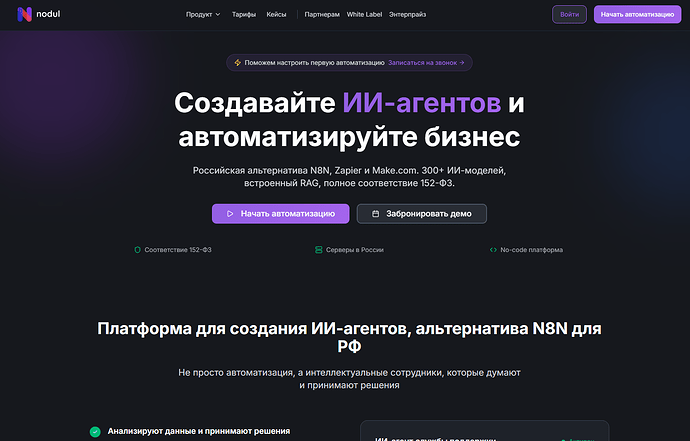Click the server icon beside Серверы в России
The height and width of the screenshot is (441, 690).
point(319,249)
